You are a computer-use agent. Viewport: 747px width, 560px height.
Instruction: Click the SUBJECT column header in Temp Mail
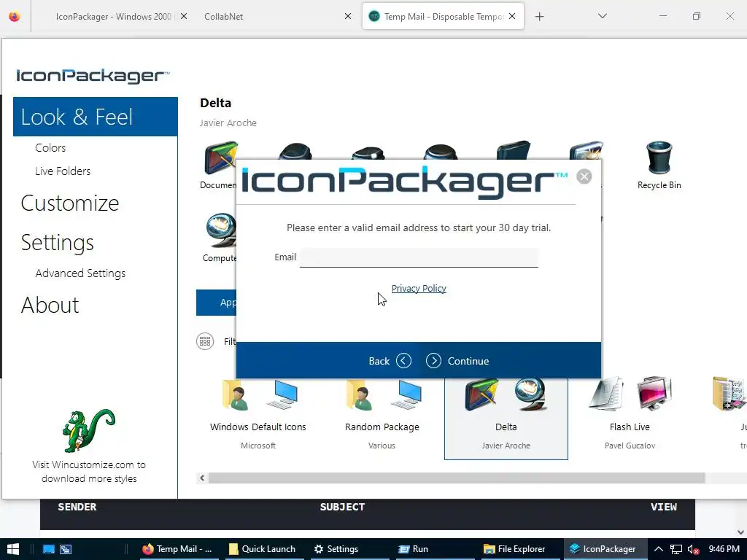tap(343, 507)
